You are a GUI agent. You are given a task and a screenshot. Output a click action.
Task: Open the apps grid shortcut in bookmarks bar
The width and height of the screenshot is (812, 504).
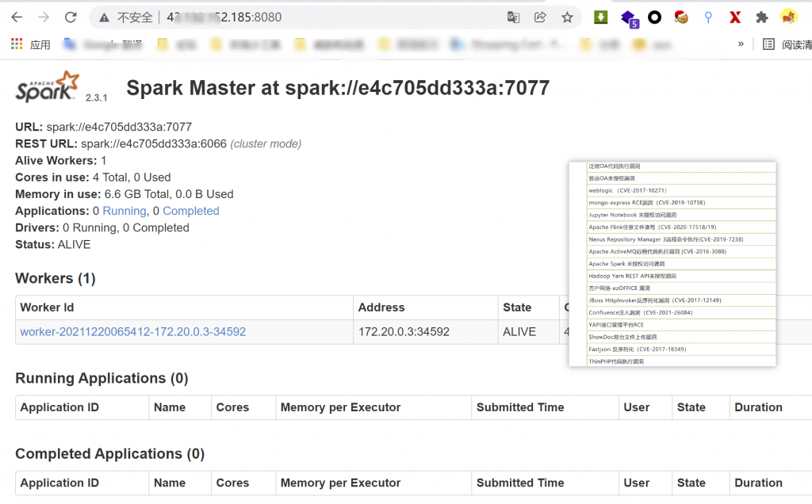17,44
